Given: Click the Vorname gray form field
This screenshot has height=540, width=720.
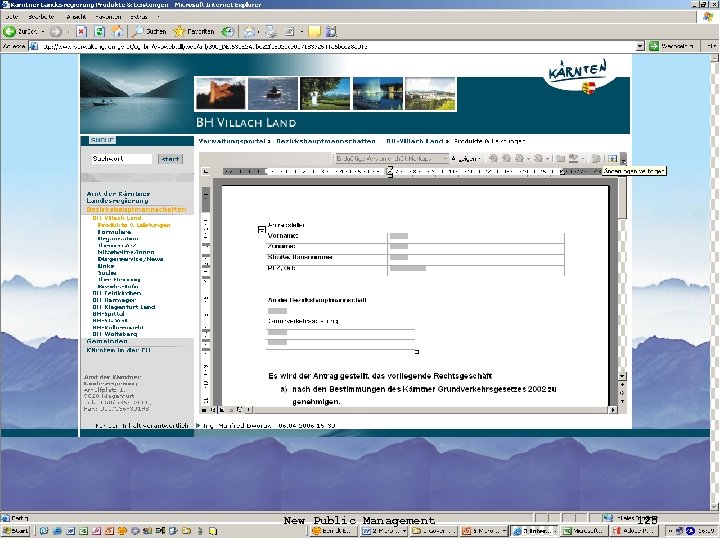Looking at the screenshot, I should tap(399, 236).
